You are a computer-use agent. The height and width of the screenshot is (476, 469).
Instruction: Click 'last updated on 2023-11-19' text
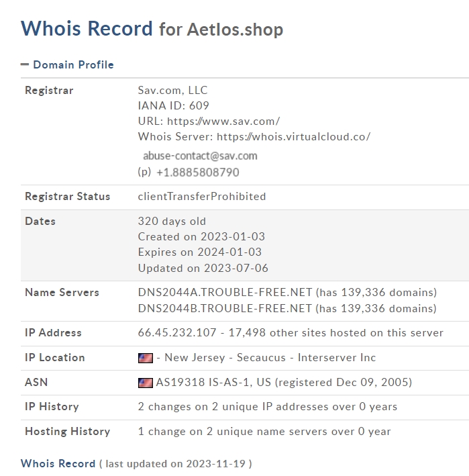(x=175, y=464)
